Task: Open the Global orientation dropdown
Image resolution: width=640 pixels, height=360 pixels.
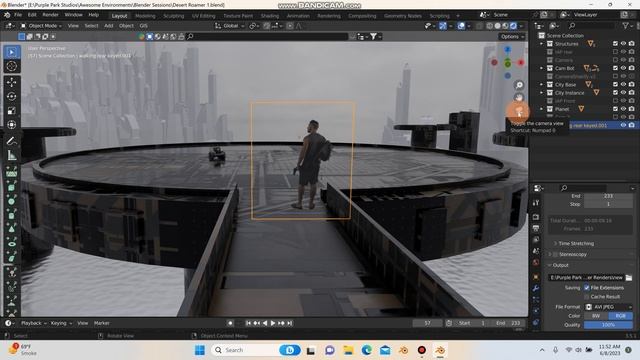Action: coord(230,26)
